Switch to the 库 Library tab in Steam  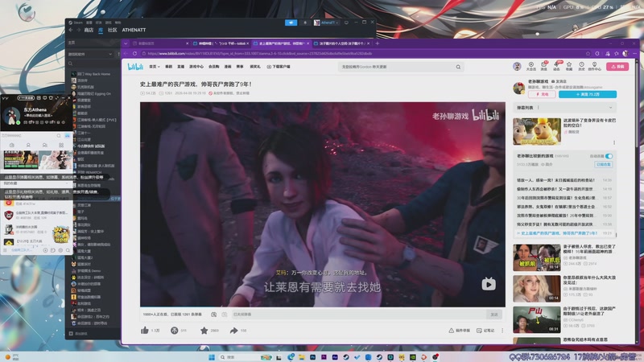[x=101, y=30]
